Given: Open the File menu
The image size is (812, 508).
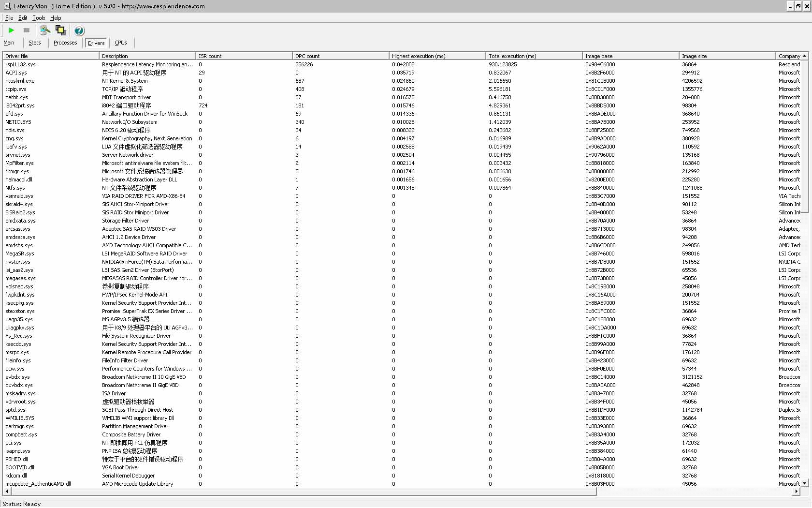Looking at the screenshot, I should [9, 18].
